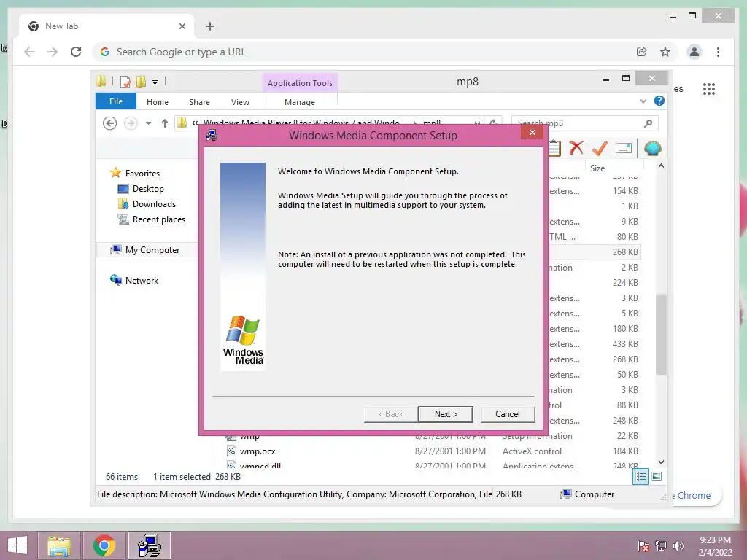Select My Computer in navigation pane
The image size is (747, 560).
[x=152, y=250]
